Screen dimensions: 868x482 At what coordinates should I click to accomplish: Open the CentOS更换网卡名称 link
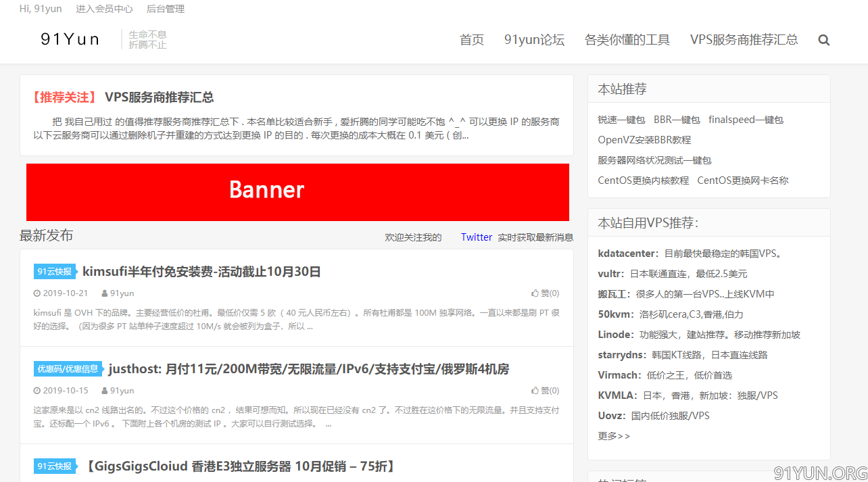pos(743,180)
